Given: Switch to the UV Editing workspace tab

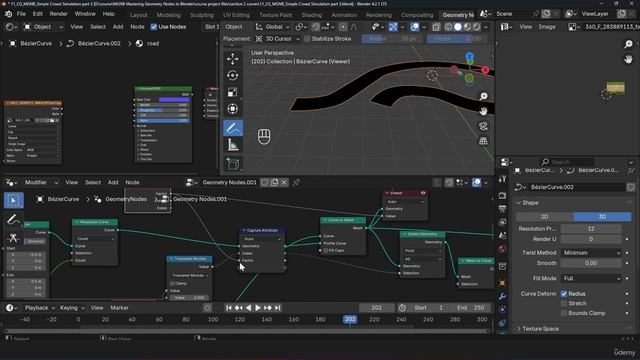Looking at the screenshot, I should 236,15.
